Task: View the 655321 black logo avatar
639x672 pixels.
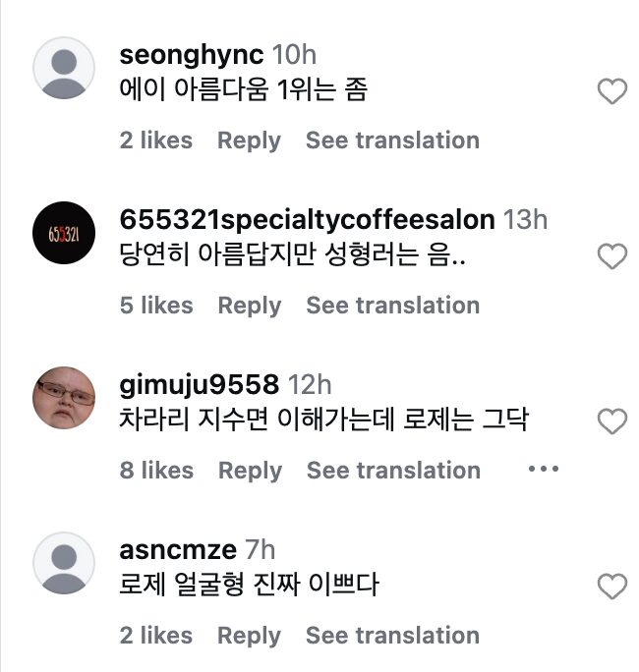Action: point(64,234)
